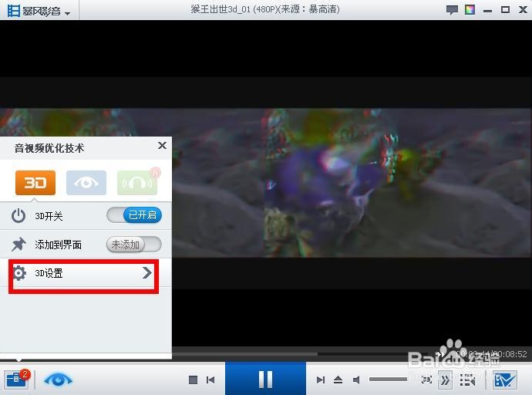Viewport: 532px width, 395px height.
Task: Toggle the 添加到界面 switch showing 未添加
Action: 134,245
